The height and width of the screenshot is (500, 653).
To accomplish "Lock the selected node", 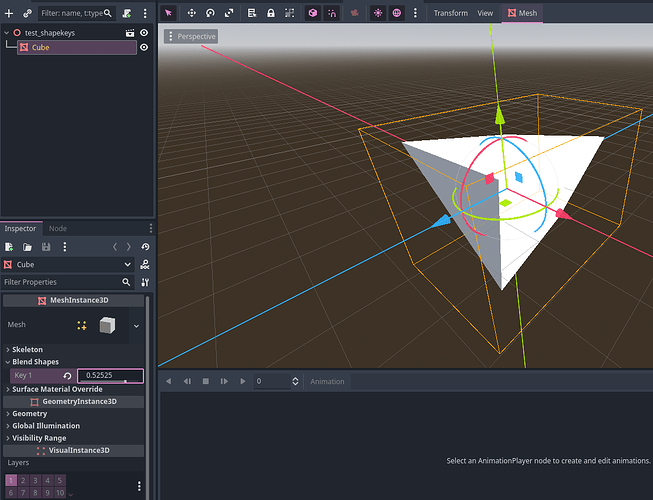I will click(x=271, y=13).
